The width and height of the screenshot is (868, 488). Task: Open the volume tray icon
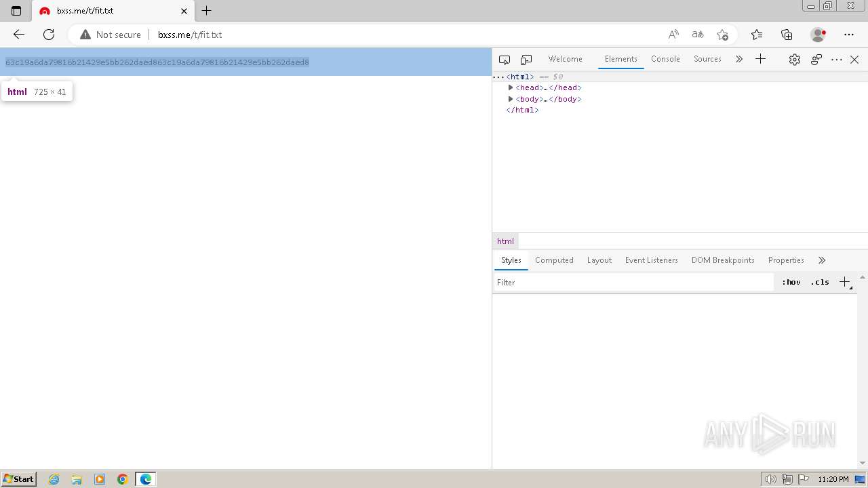(x=771, y=479)
